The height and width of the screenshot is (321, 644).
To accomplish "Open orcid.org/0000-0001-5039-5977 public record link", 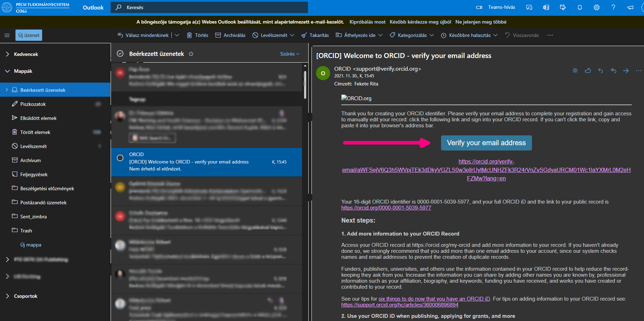I will click(386, 208).
